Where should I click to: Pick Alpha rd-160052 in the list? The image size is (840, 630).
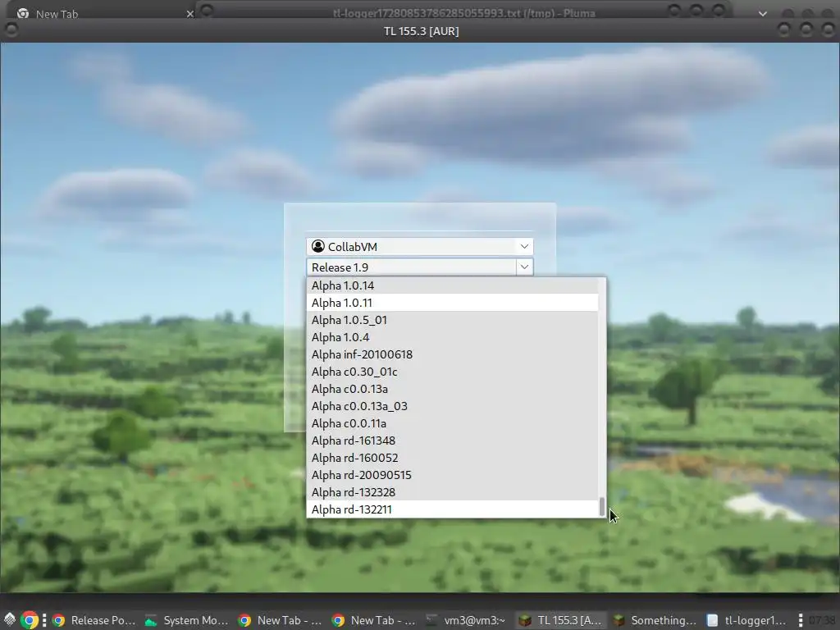pos(452,458)
